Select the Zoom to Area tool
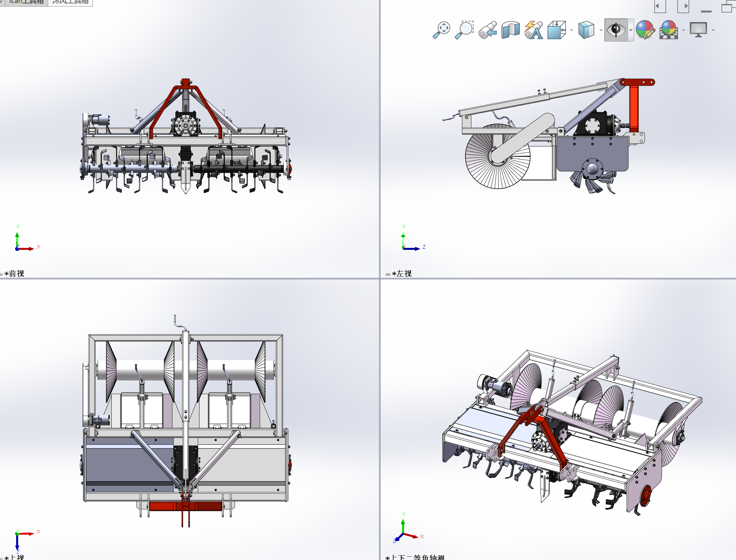 [x=464, y=30]
